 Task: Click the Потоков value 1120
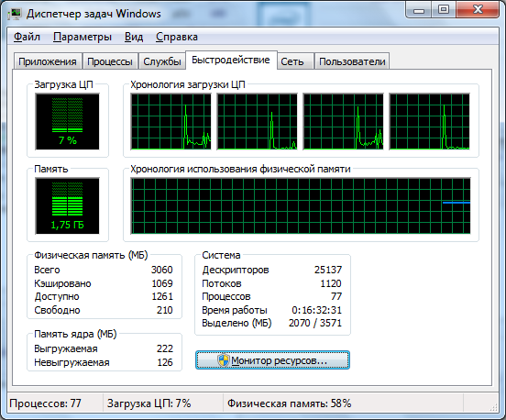click(x=331, y=283)
